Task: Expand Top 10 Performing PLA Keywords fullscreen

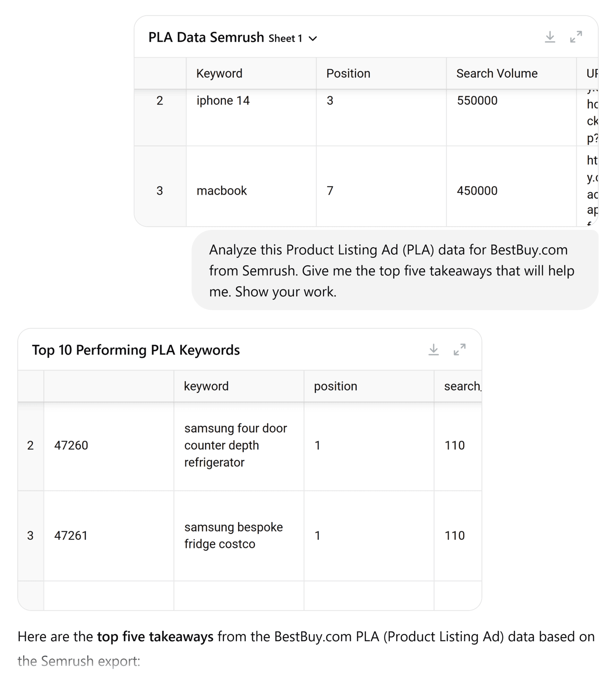Action: click(459, 350)
